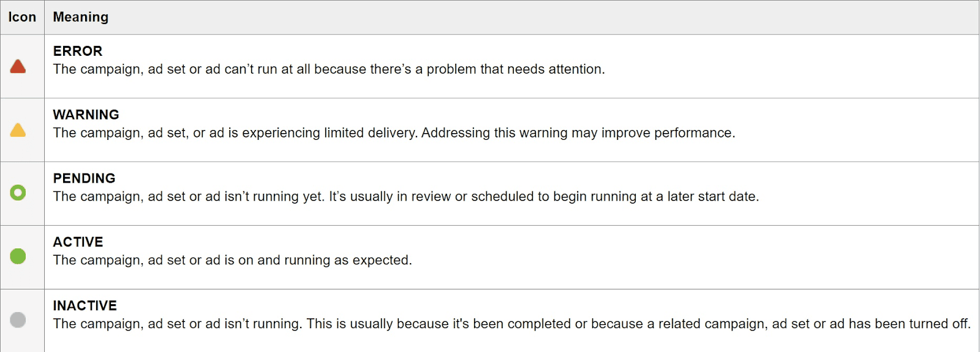
Task: Click the PENDING description about later start date
Action: [x=406, y=197]
